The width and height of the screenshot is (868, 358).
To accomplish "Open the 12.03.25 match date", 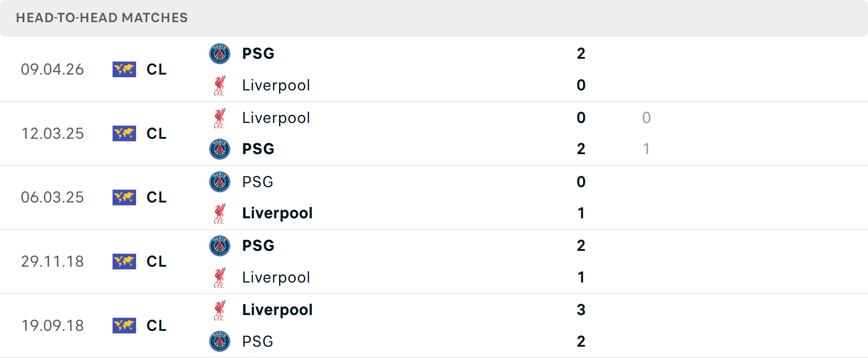I will coord(52,133).
